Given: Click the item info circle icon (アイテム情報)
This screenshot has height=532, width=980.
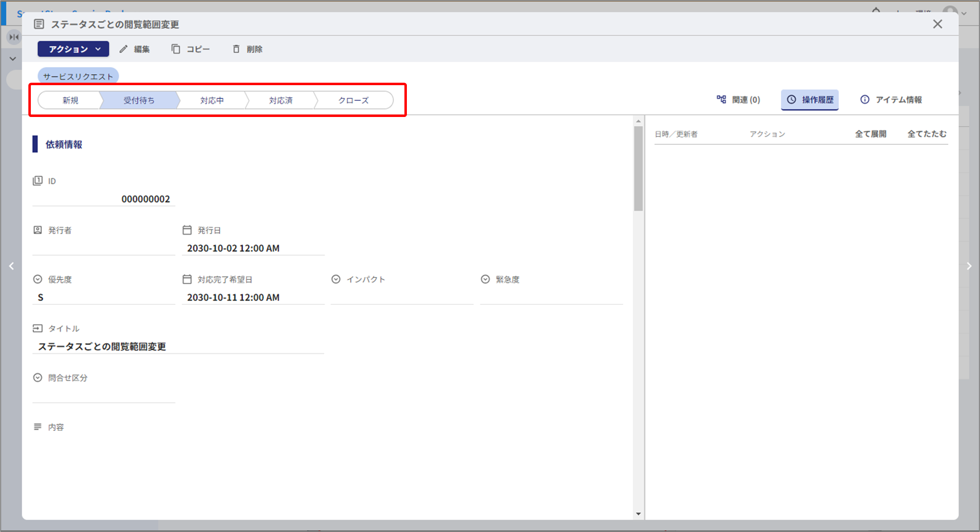Looking at the screenshot, I should click(865, 99).
